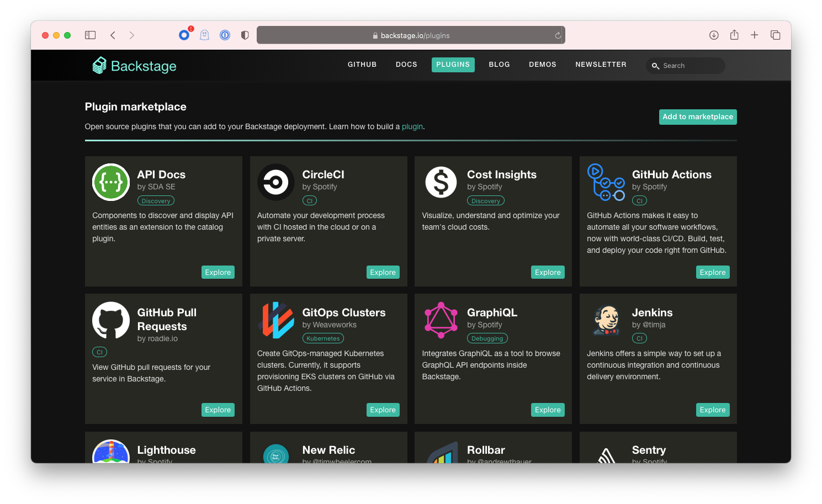Click the Backstage logo in header
The image size is (822, 504).
pyautogui.click(x=134, y=66)
